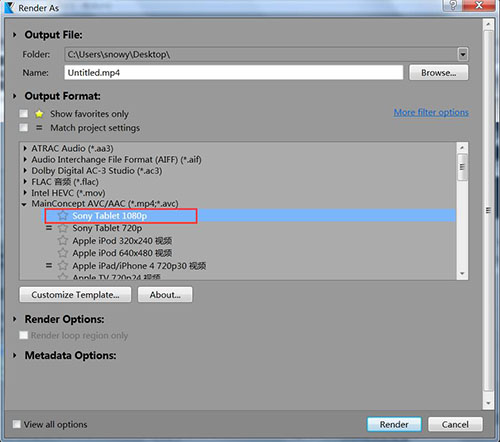Screen dimensions: 500x442
Task: Click the star next to Sony Tablet 720p
Action: 63,228
